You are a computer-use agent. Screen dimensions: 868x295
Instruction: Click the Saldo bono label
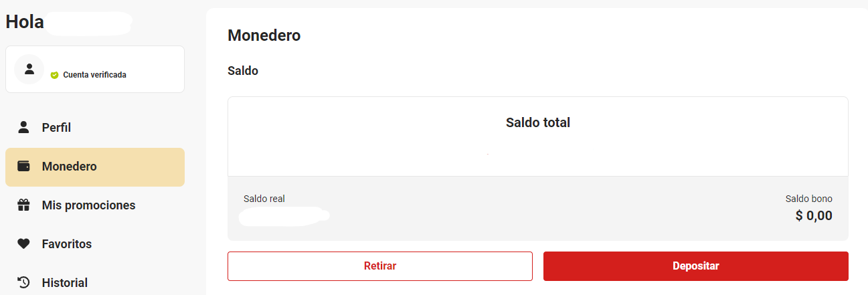(x=809, y=199)
